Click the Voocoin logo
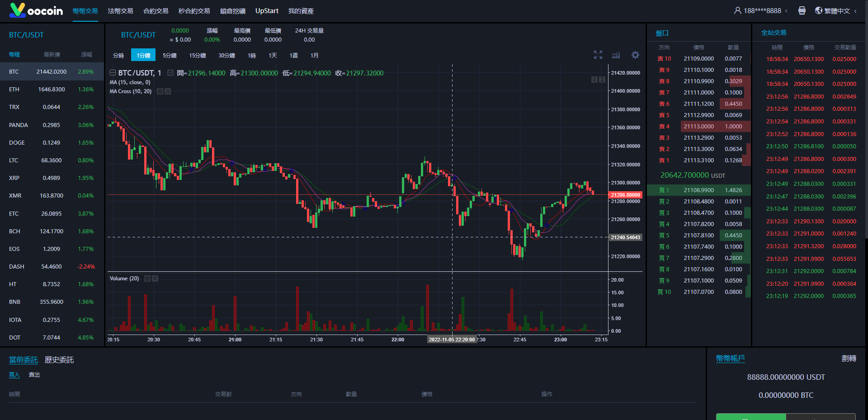The width and height of the screenshot is (868, 420). pyautogui.click(x=36, y=10)
